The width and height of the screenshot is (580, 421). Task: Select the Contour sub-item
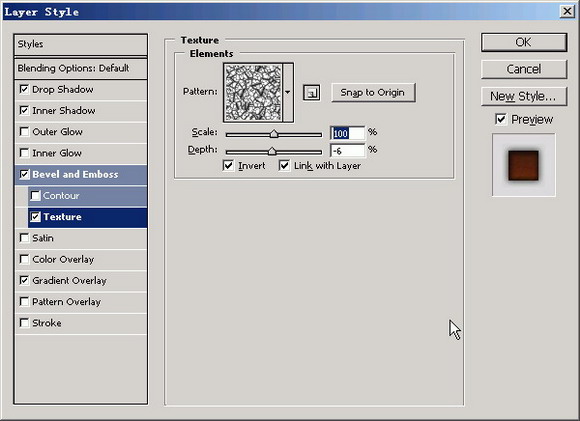click(x=87, y=196)
